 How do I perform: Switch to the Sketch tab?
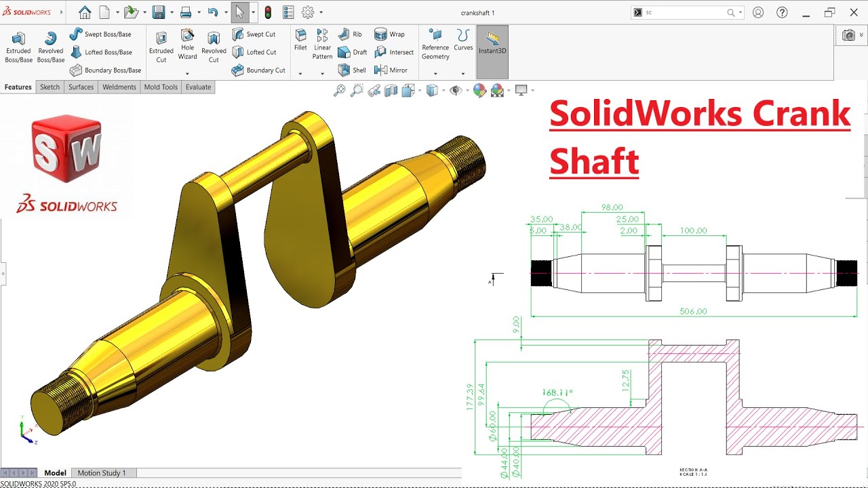coord(50,87)
